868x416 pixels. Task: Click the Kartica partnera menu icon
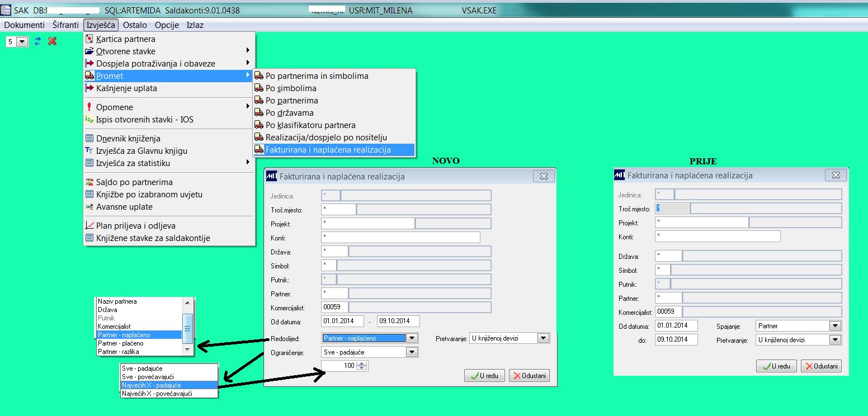click(89, 39)
